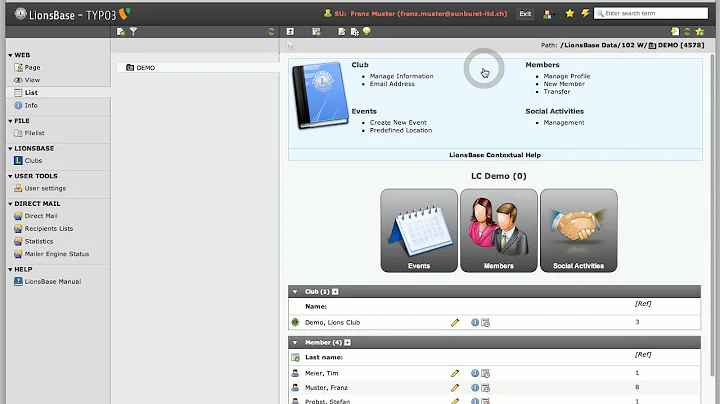Toggle the light bulb icon in the toolbar
The image size is (720, 404).
click(x=366, y=31)
